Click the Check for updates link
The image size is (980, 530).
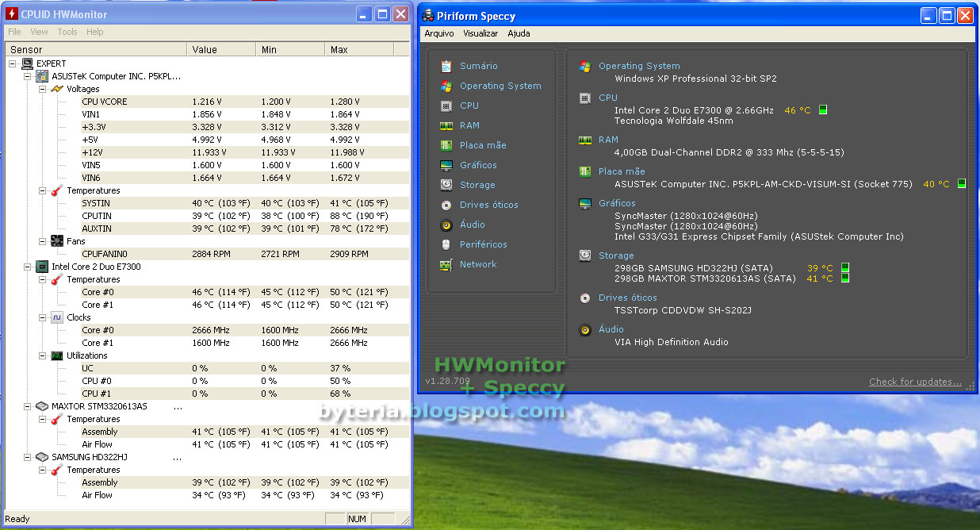pos(915,382)
